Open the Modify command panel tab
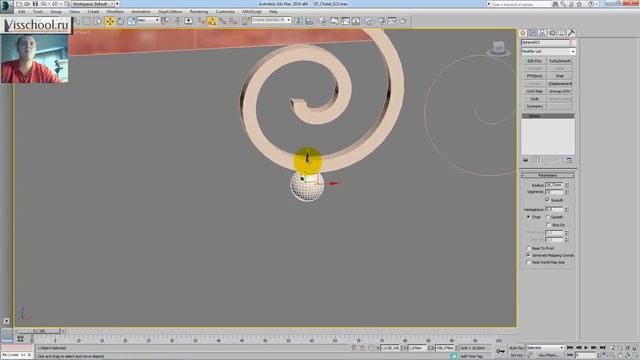640x360 pixels. (533, 33)
